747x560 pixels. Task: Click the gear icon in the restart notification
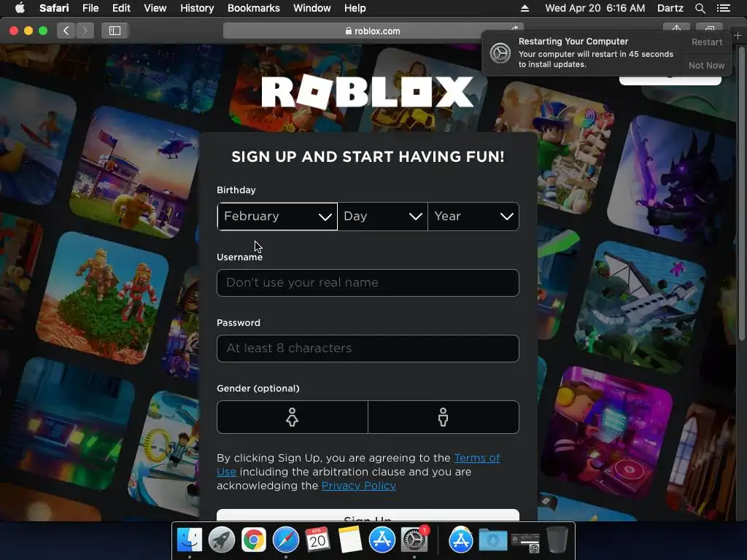(x=500, y=52)
